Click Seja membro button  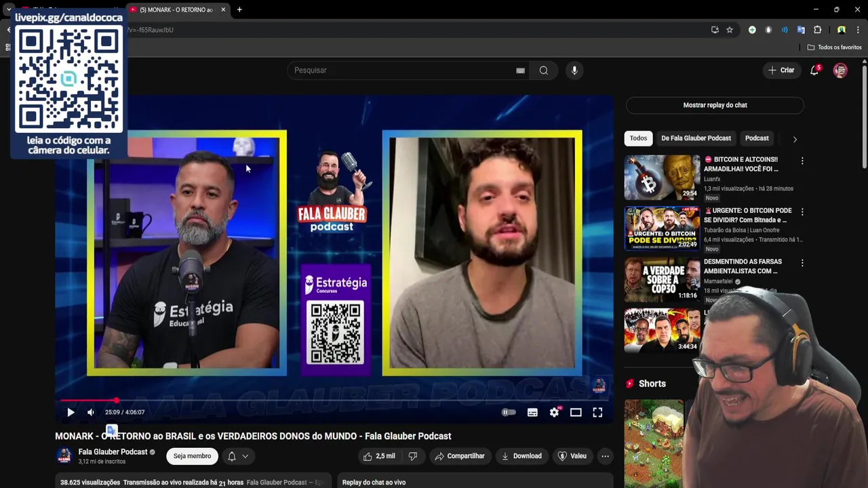point(192,456)
